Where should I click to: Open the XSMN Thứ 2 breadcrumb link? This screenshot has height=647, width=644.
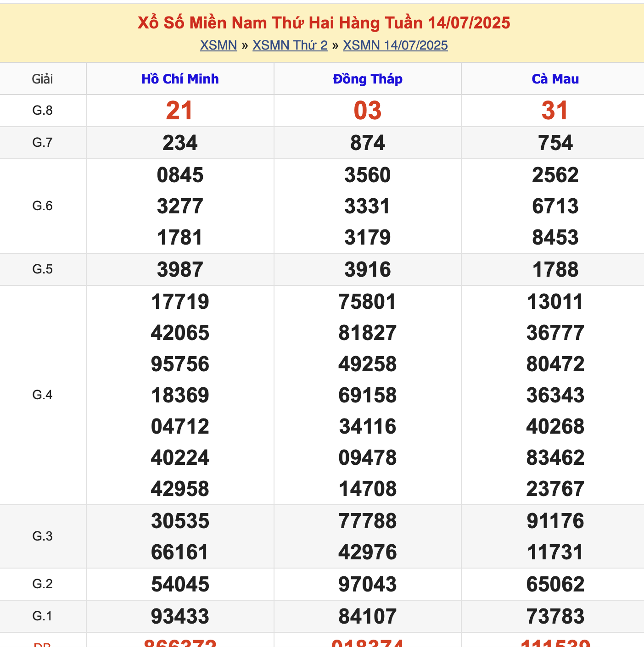click(290, 45)
